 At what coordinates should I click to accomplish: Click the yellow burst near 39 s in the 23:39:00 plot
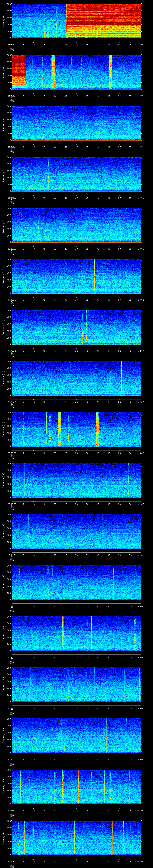(x=98, y=429)
